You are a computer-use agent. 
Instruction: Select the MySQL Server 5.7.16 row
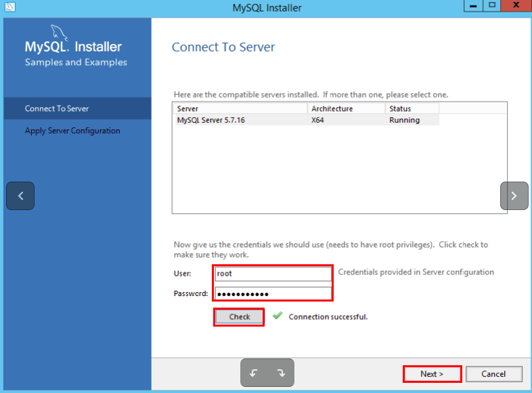pyautogui.click(x=307, y=120)
